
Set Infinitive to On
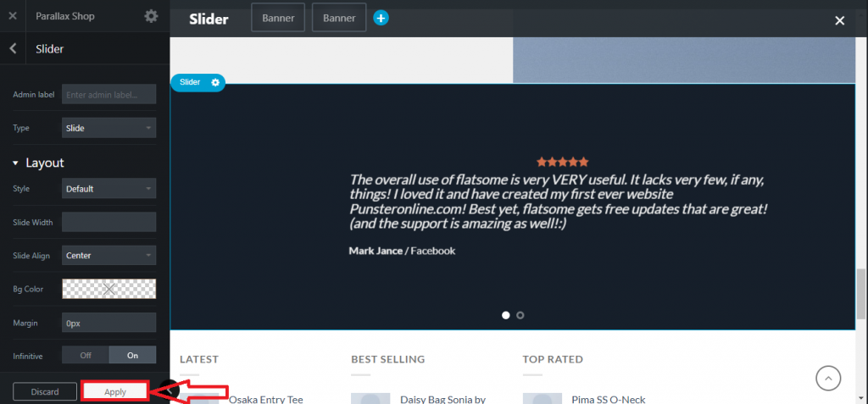point(133,355)
